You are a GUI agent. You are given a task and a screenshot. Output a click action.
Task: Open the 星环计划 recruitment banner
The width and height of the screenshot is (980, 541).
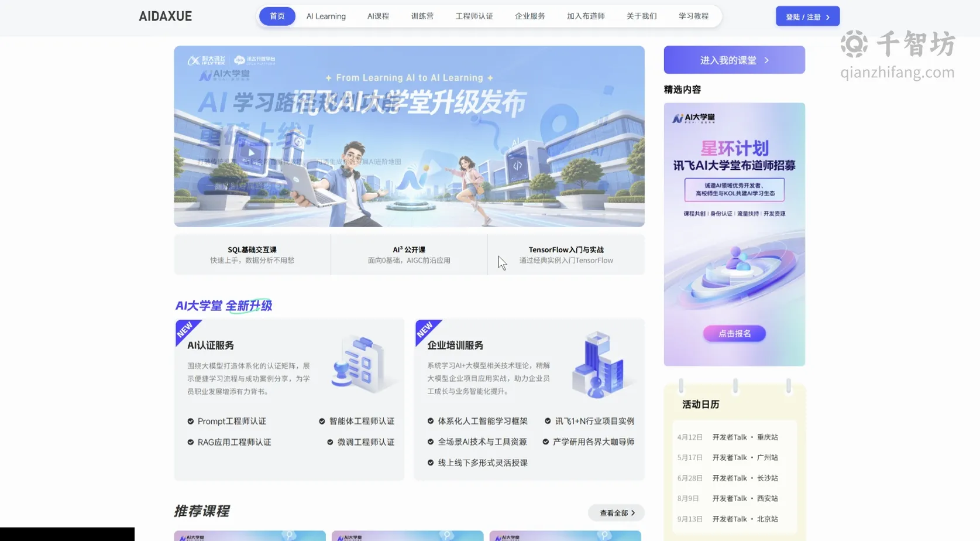pos(734,234)
